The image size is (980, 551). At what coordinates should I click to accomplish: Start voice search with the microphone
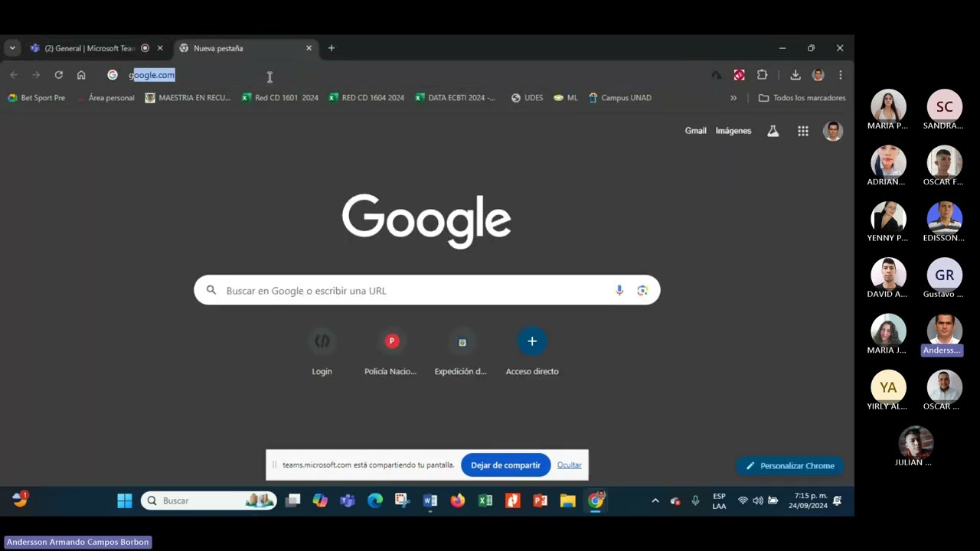619,291
